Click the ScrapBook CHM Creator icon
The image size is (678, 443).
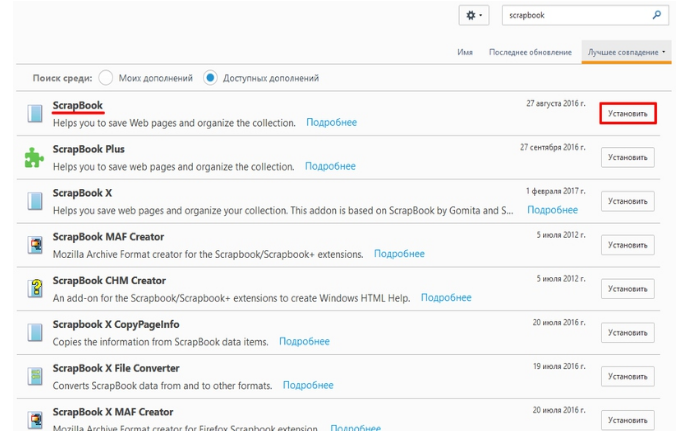point(35,289)
